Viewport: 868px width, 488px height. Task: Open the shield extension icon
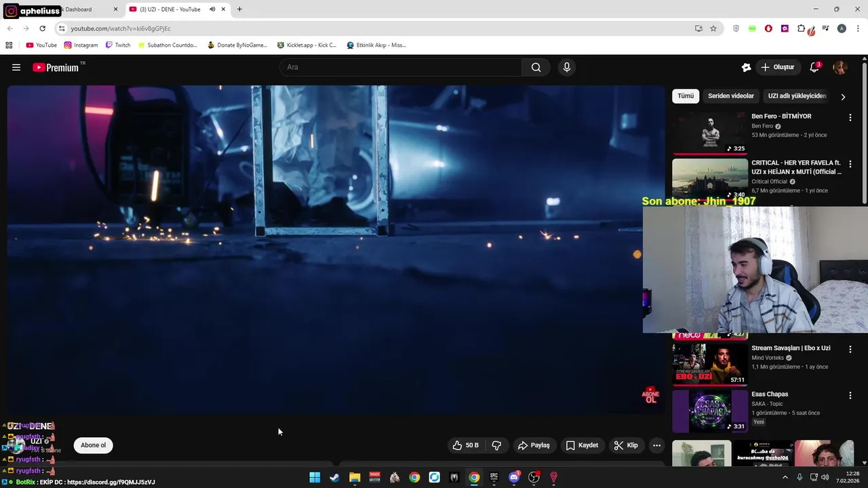pyautogui.click(x=736, y=28)
